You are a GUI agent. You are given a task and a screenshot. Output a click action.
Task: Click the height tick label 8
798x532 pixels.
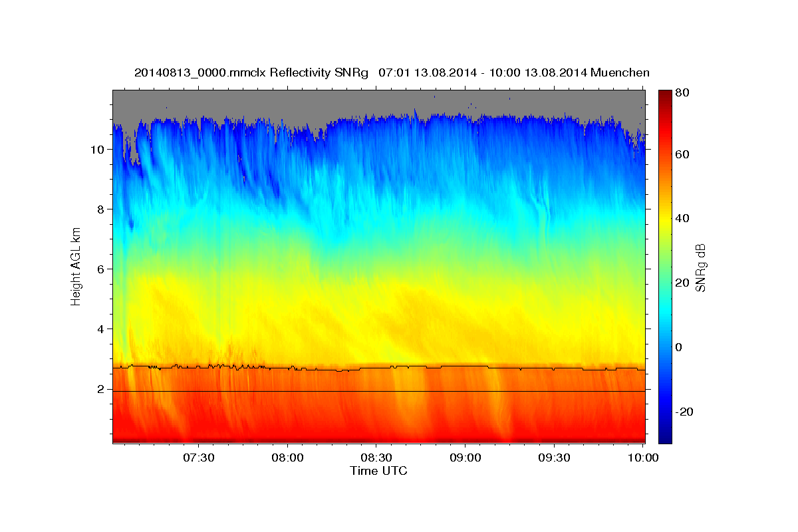tap(101, 209)
